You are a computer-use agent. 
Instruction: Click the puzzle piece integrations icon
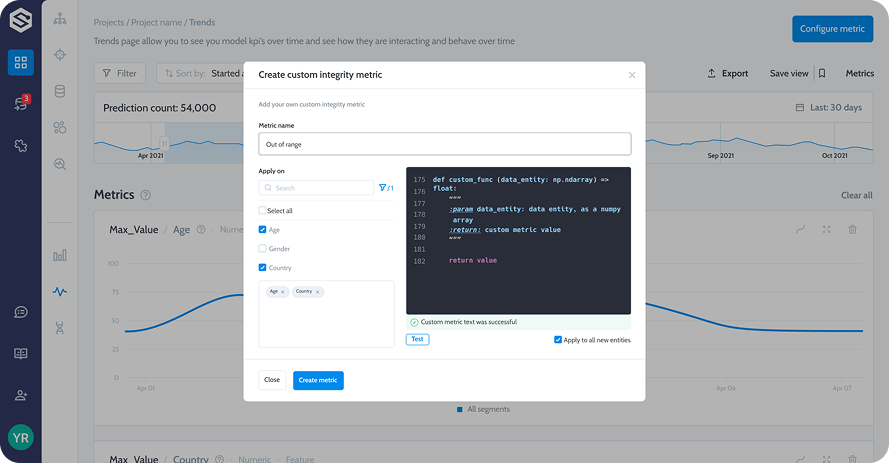tap(20, 146)
